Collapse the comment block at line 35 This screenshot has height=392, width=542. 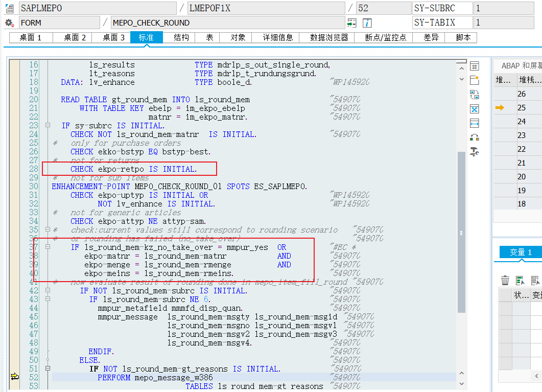click(48, 229)
